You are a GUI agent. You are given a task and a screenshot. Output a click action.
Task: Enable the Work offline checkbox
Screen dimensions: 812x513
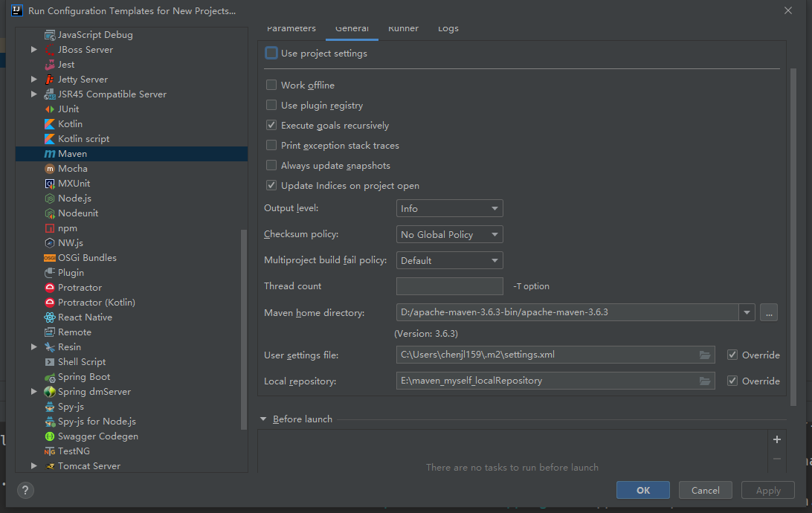pos(271,85)
